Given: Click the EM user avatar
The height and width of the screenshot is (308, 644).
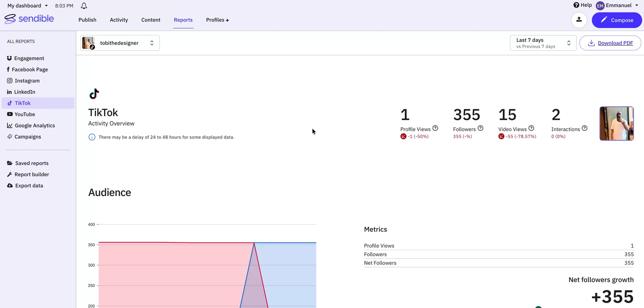Looking at the screenshot, I should click(x=600, y=6).
